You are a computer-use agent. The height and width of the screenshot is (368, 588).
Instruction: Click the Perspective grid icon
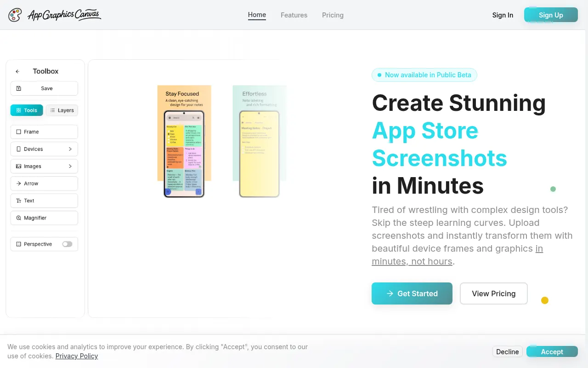click(x=18, y=244)
